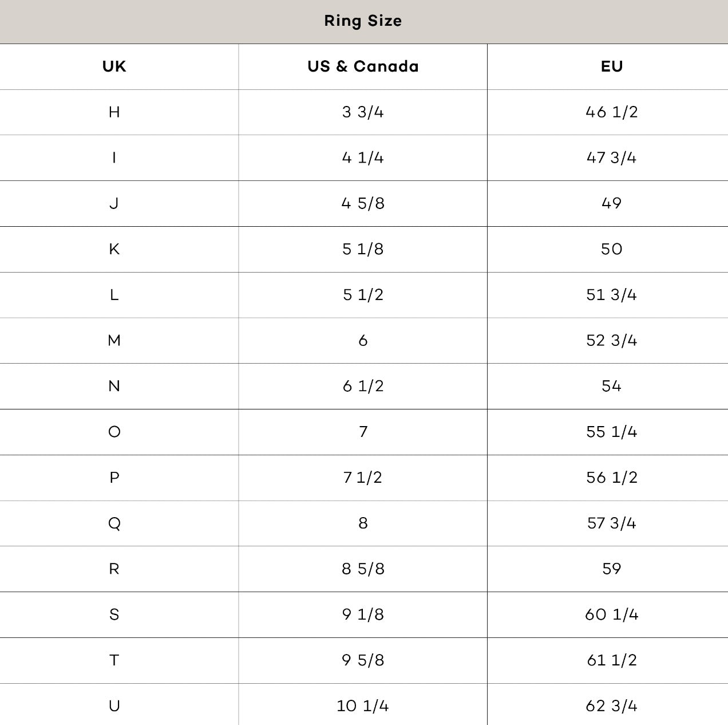Select EU size 60 1/4 cell
This screenshot has height=725, width=728.
point(611,614)
